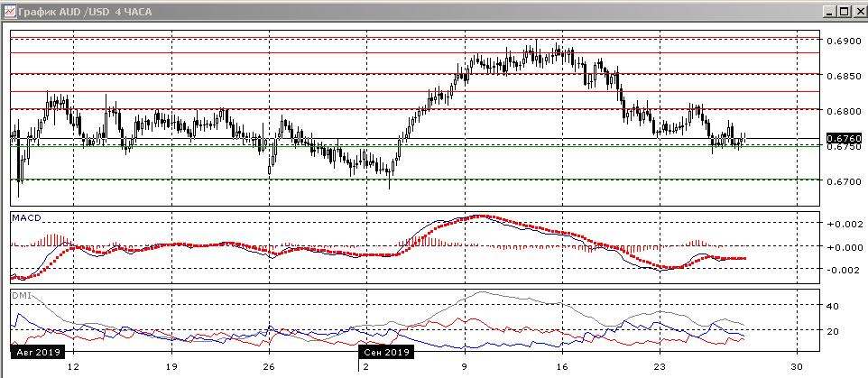Click the date label 16 on time axis
The image size is (868, 378).
[562, 366]
